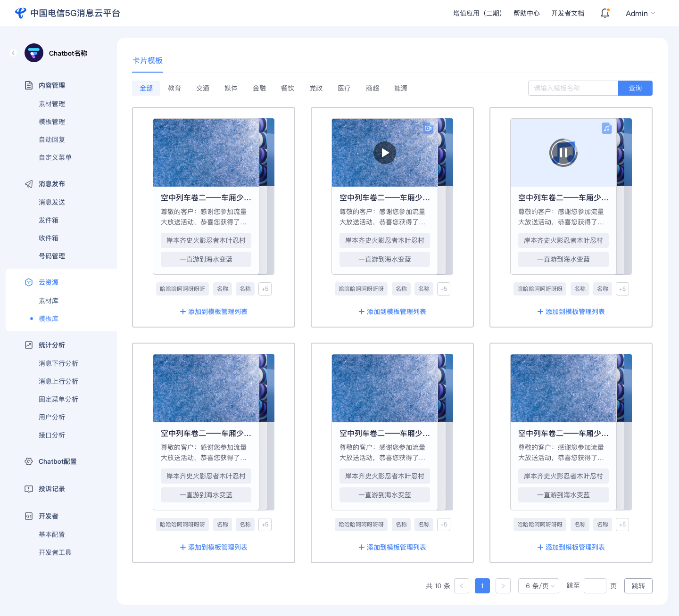The height and width of the screenshot is (616, 679).
Task: Click the bottom-right card's image thumbnail
Action: [x=563, y=388]
